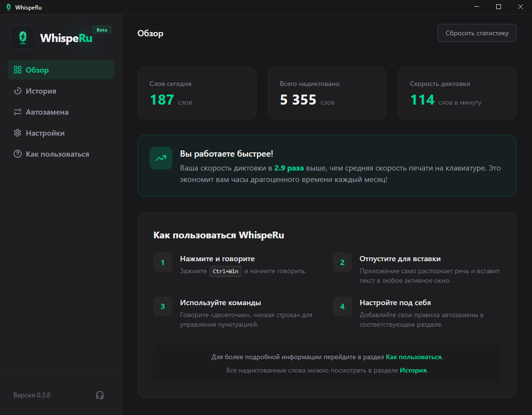Follow the История green link
532x415 pixels.
point(413,370)
